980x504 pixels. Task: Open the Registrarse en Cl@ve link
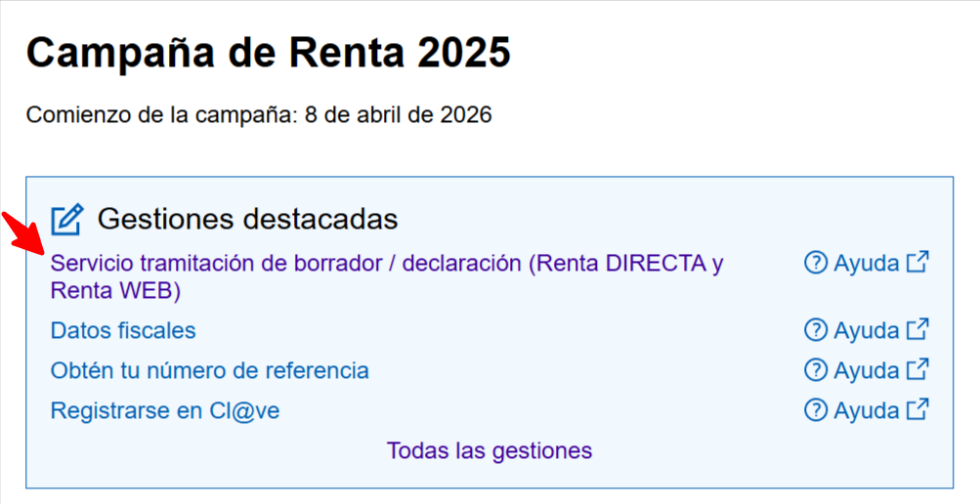coord(164,411)
